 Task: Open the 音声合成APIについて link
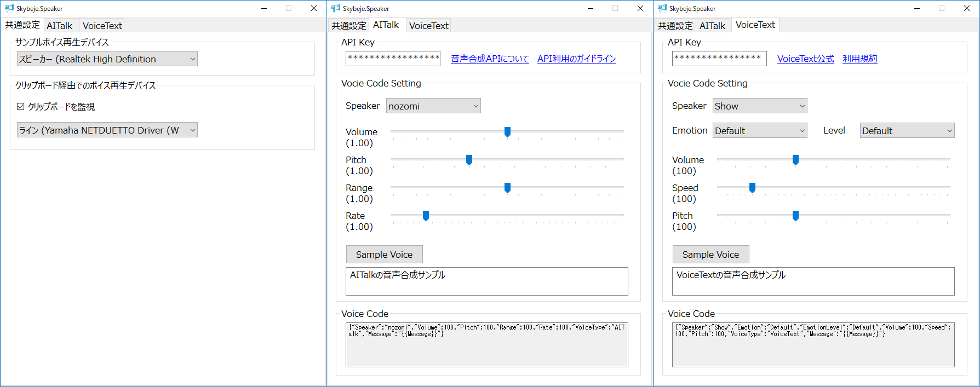click(490, 59)
